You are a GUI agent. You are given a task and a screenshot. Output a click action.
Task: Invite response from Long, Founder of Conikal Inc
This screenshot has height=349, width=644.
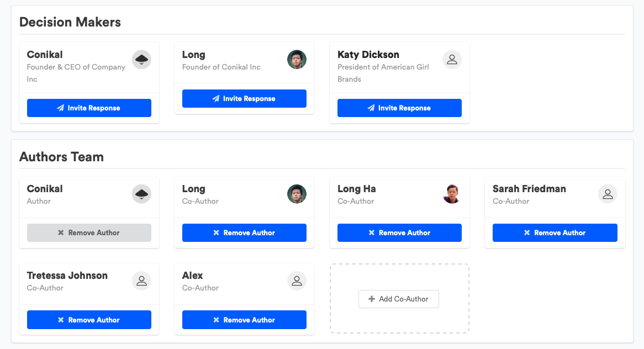pos(244,98)
